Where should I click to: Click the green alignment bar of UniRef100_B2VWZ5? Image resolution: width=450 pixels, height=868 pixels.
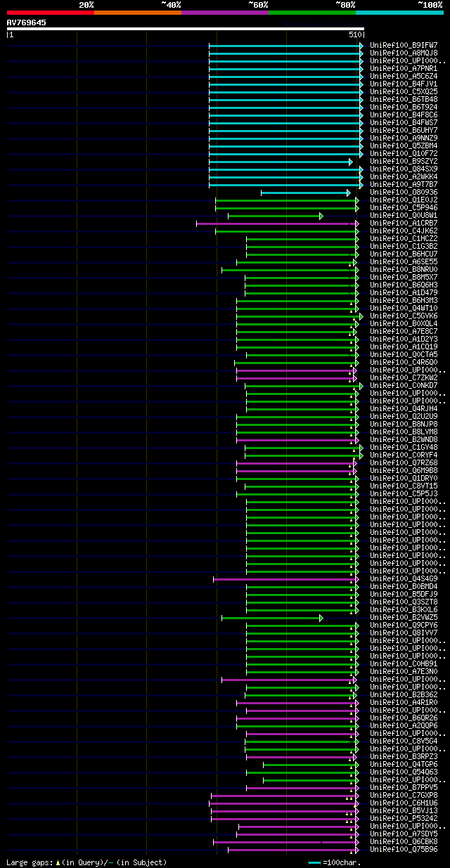[272, 618]
